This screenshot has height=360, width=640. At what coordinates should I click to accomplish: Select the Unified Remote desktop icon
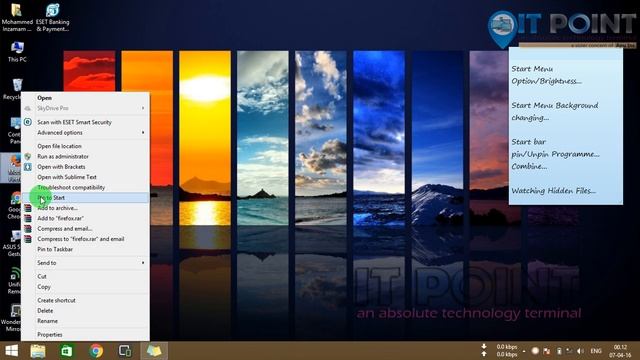(15, 281)
